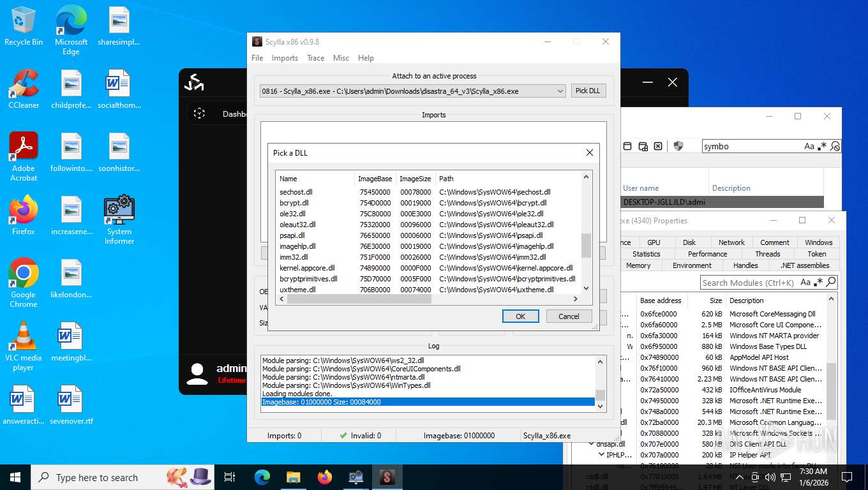
Task: Switch to Token tab in Properties window
Action: [x=816, y=254]
